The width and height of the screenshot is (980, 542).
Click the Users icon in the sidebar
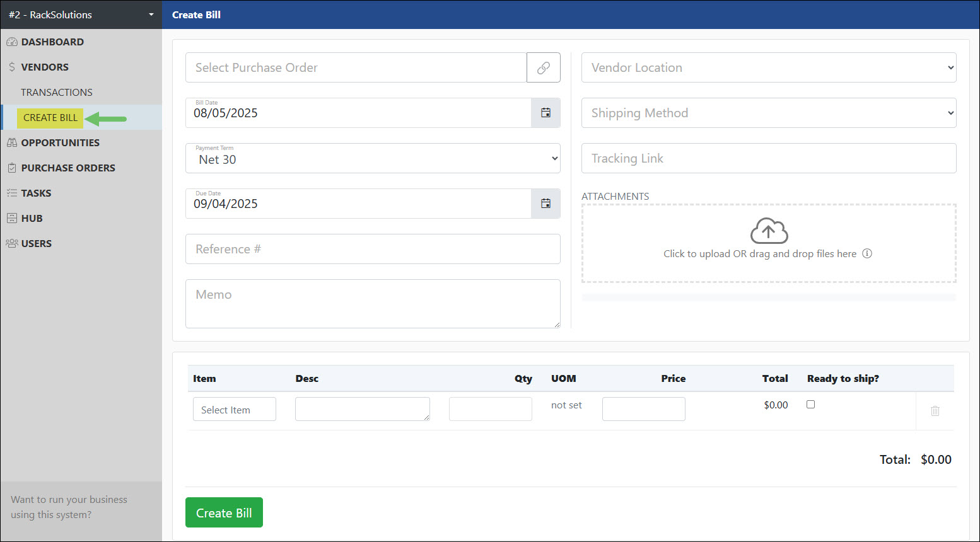[12, 243]
